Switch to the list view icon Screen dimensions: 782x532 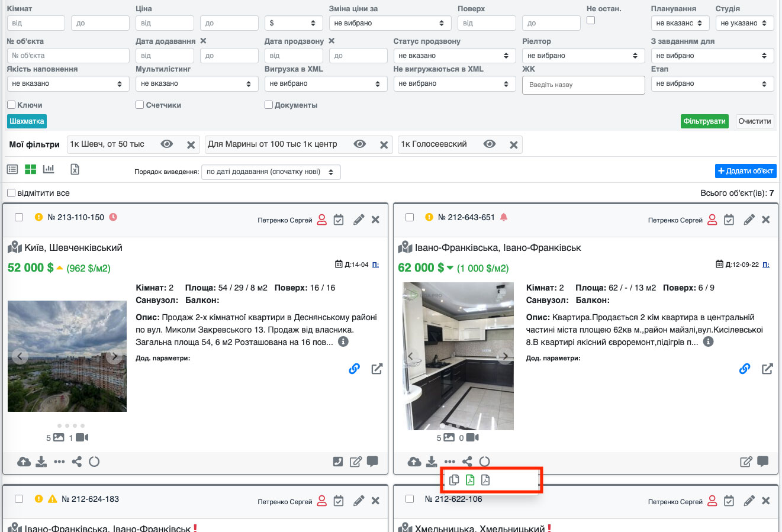(x=12, y=169)
